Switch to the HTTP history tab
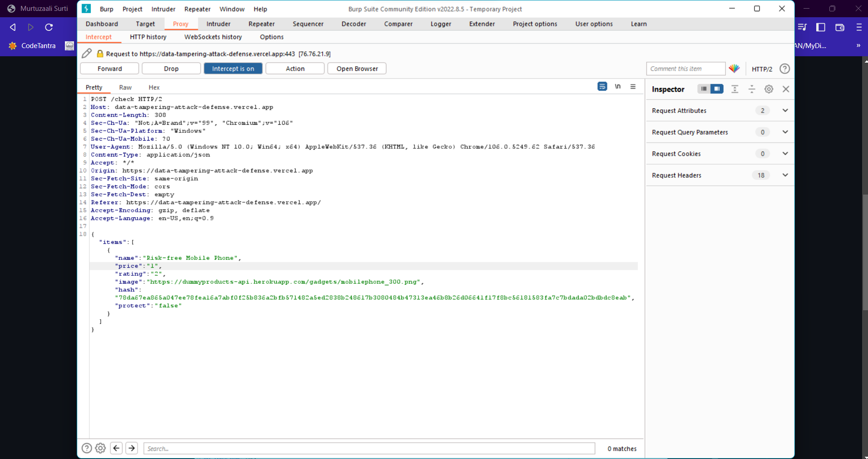 click(x=148, y=37)
